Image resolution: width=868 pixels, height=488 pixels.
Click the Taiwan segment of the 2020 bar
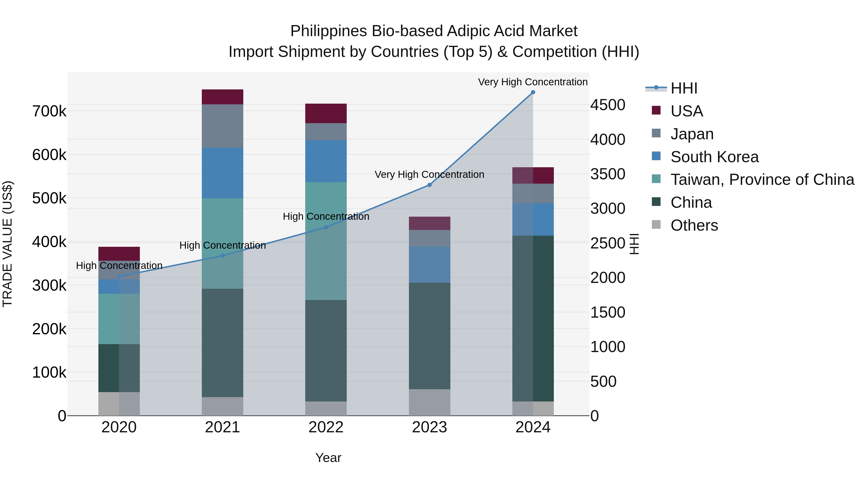119,319
